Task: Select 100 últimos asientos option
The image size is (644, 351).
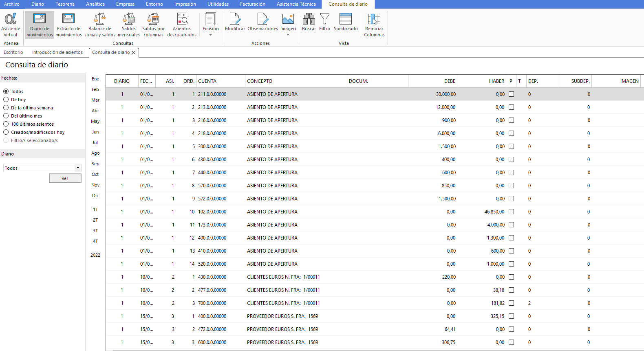Action: point(6,124)
